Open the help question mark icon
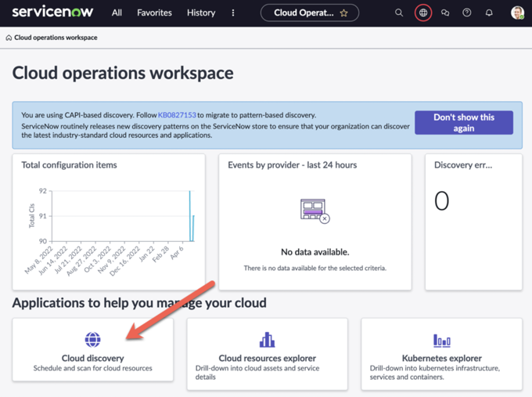The width and height of the screenshot is (532, 397). [467, 13]
